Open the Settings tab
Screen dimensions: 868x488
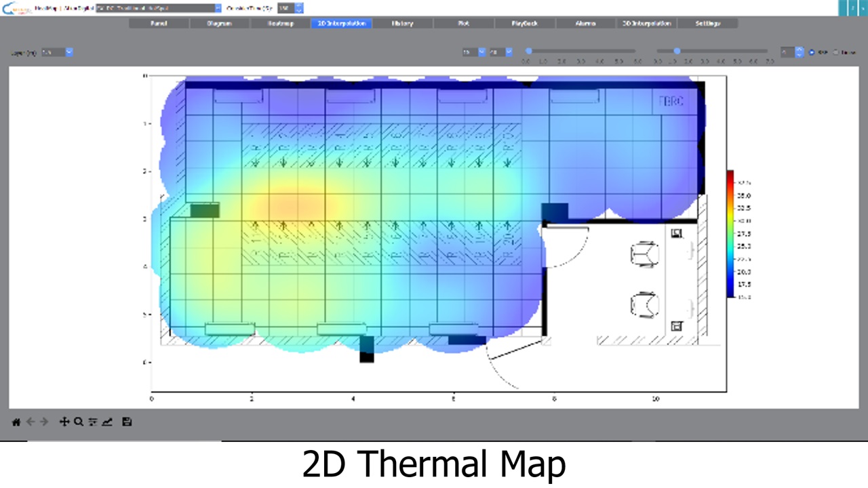tap(707, 23)
